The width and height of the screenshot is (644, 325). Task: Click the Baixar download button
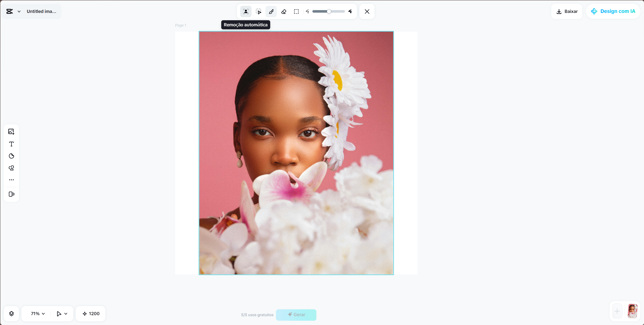point(566,11)
